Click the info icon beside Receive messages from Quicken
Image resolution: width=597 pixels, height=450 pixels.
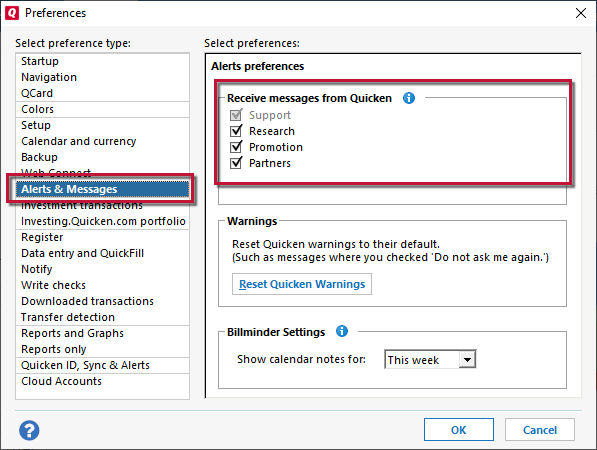[x=409, y=98]
